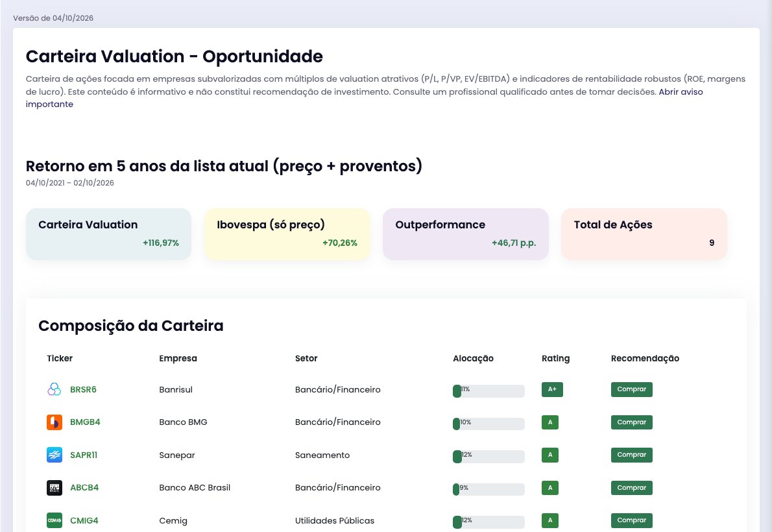
Task: Click the Utilidades Públicas sector cell
Action: 335,521
